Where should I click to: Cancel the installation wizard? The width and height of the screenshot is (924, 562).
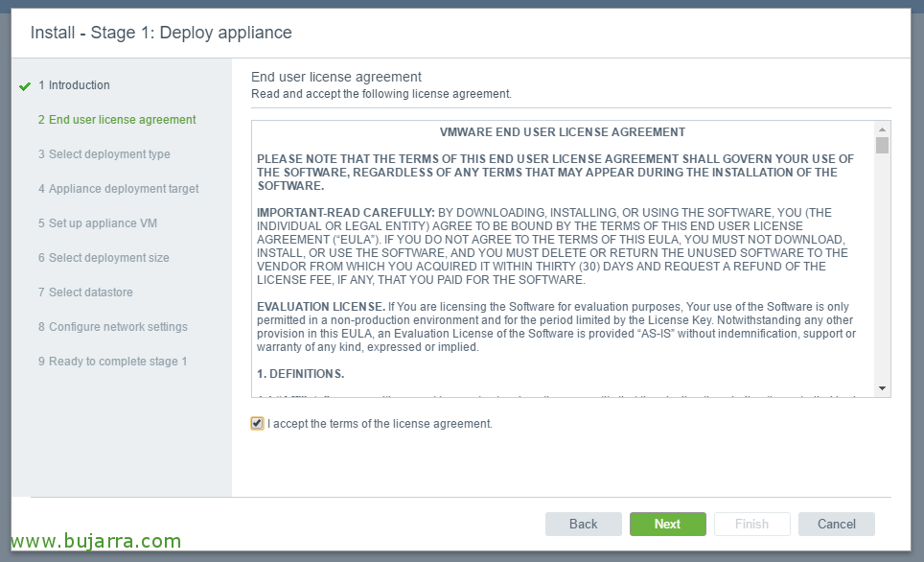836,524
